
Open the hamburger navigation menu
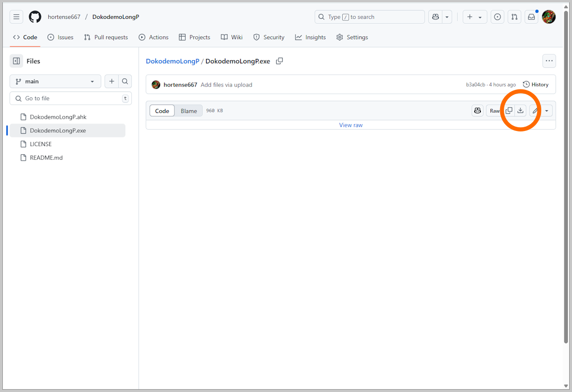[17, 17]
